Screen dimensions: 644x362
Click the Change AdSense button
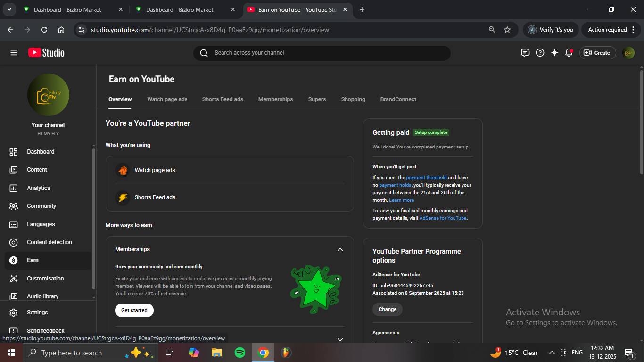point(388,309)
